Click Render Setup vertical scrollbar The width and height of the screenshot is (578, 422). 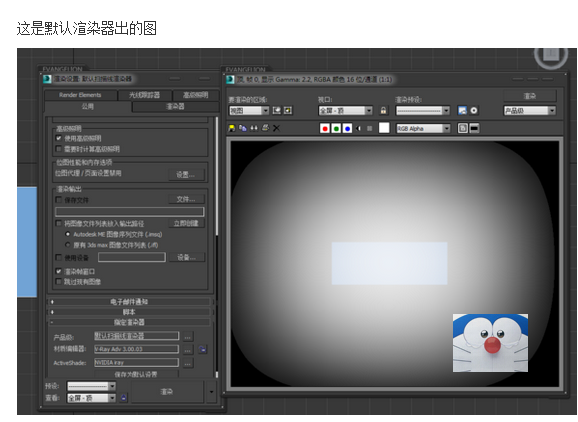click(x=217, y=177)
